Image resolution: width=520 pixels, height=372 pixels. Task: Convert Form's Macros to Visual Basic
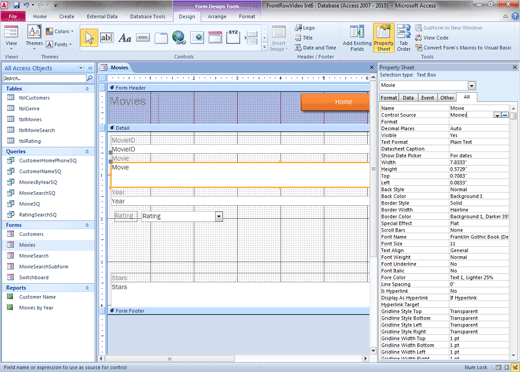coord(463,48)
